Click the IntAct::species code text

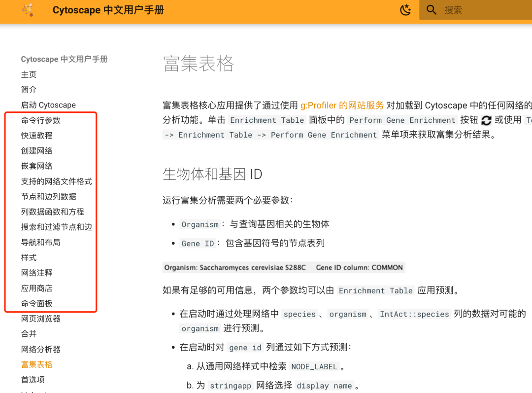click(x=414, y=314)
